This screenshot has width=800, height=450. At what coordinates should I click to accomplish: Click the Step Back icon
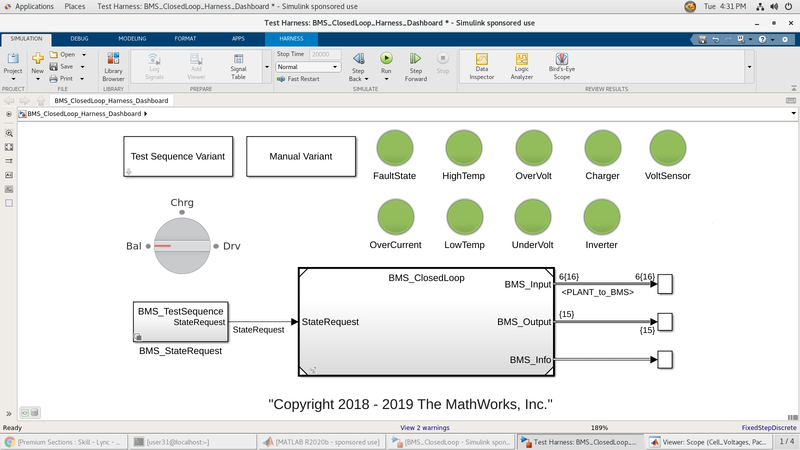click(358, 61)
